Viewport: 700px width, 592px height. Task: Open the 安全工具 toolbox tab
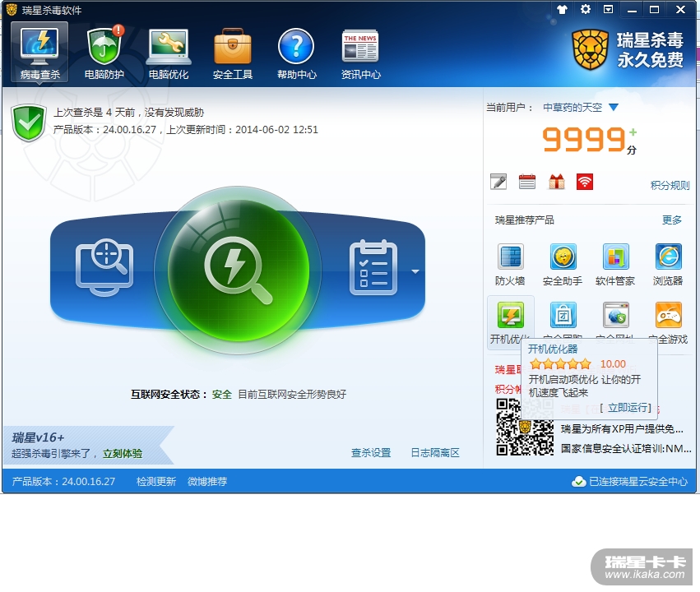233,53
